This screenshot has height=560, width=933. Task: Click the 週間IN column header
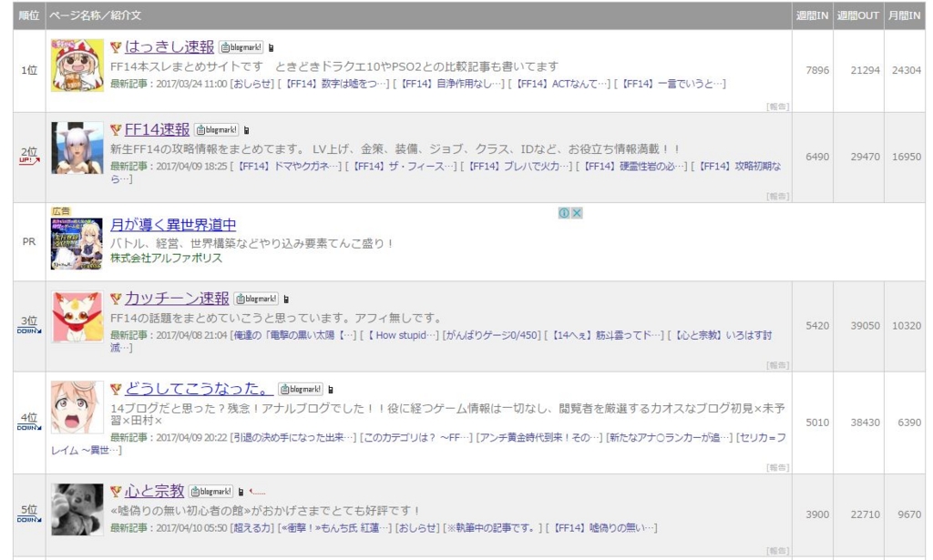[x=812, y=15]
